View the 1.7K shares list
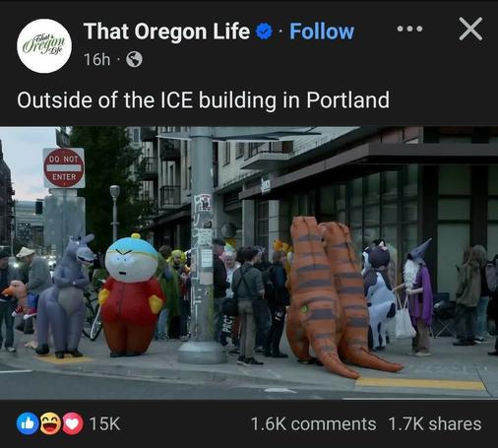This screenshot has height=448, width=498. 435,423
